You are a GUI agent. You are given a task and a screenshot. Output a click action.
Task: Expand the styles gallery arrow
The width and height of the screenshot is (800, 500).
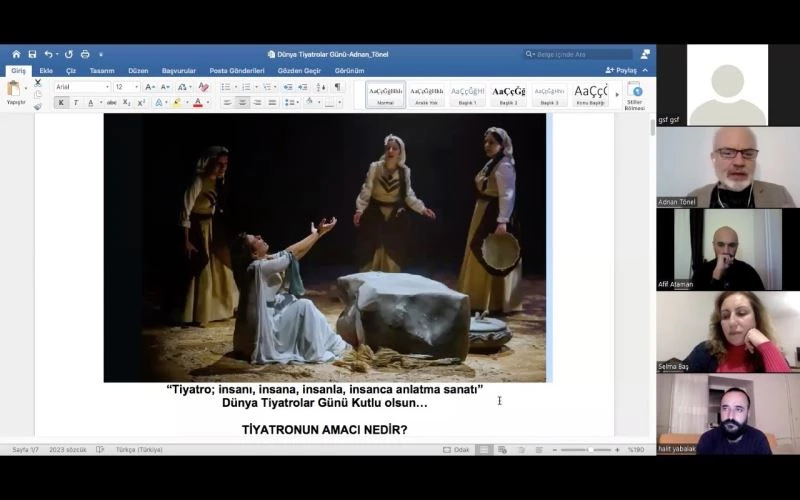click(x=615, y=95)
